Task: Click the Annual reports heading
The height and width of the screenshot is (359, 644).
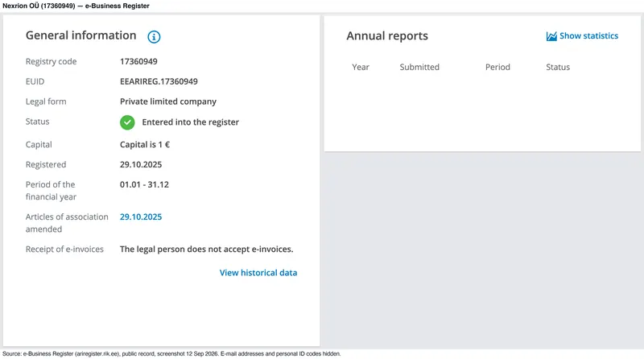Action: coord(387,36)
